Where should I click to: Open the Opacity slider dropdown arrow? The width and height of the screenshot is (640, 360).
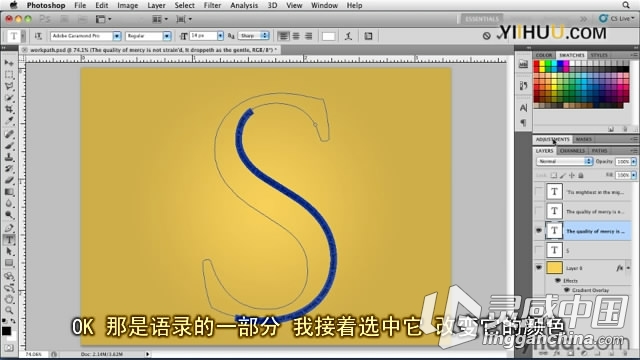[x=633, y=162]
